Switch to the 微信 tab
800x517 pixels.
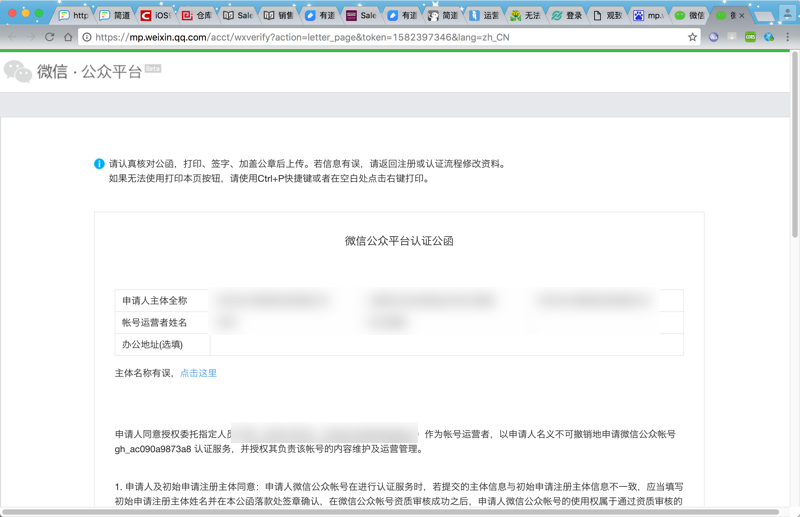[689, 16]
